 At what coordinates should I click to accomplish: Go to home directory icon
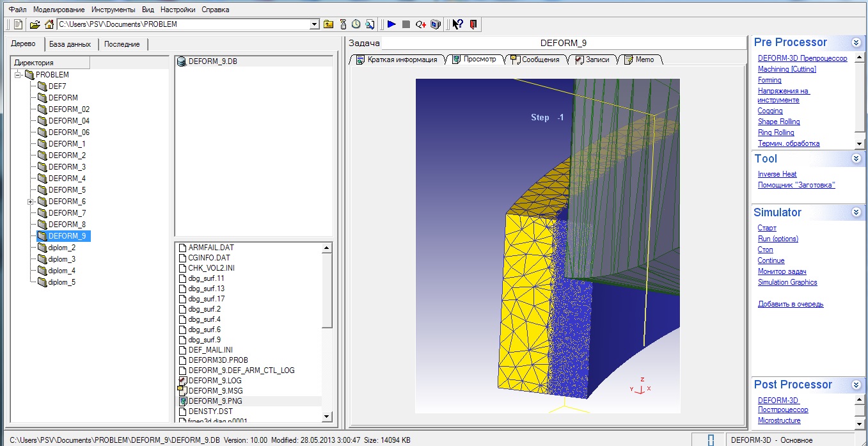(x=49, y=24)
